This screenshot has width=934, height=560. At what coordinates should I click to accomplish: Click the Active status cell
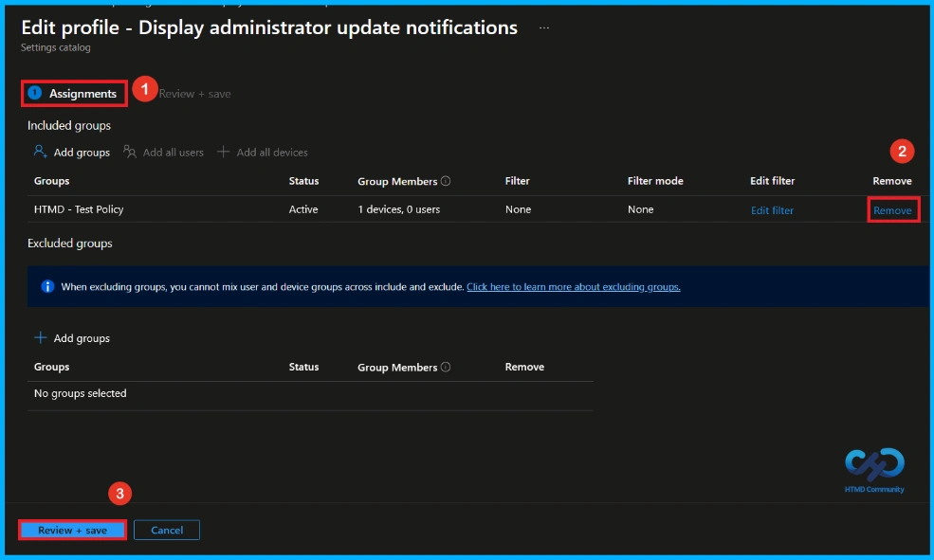[303, 209]
